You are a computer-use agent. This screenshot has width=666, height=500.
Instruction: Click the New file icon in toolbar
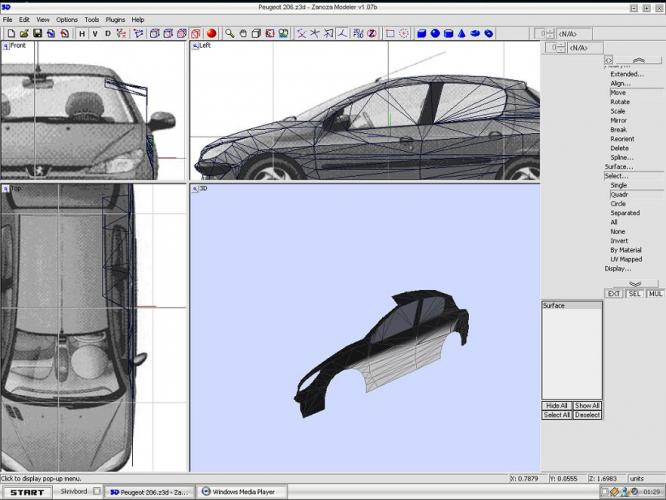pyautogui.click(x=10, y=33)
